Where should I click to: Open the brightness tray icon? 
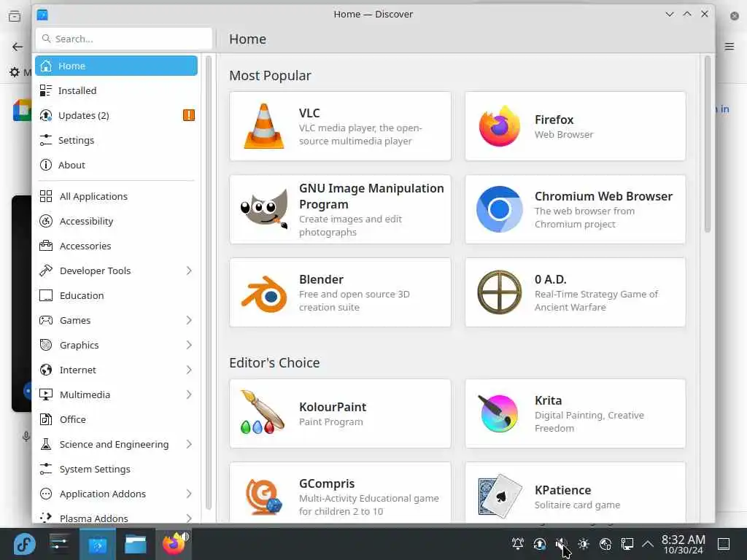point(584,544)
